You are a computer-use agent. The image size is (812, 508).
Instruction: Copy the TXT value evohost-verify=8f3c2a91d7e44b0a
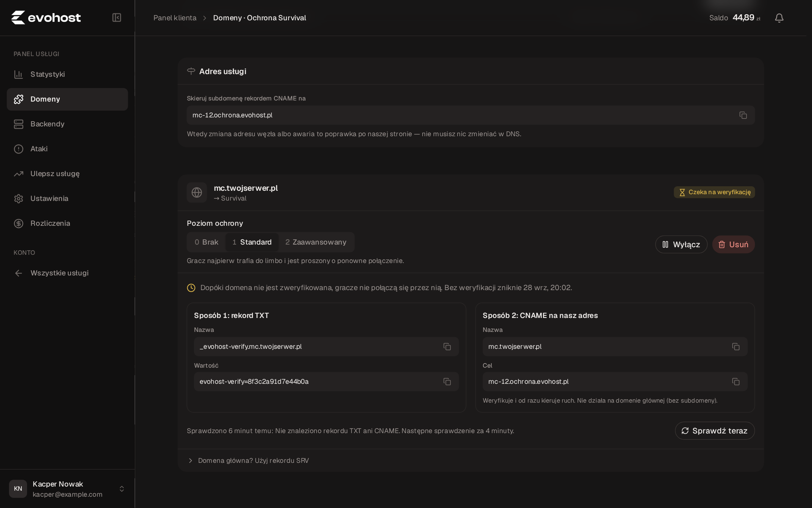[x=447, y=382]
